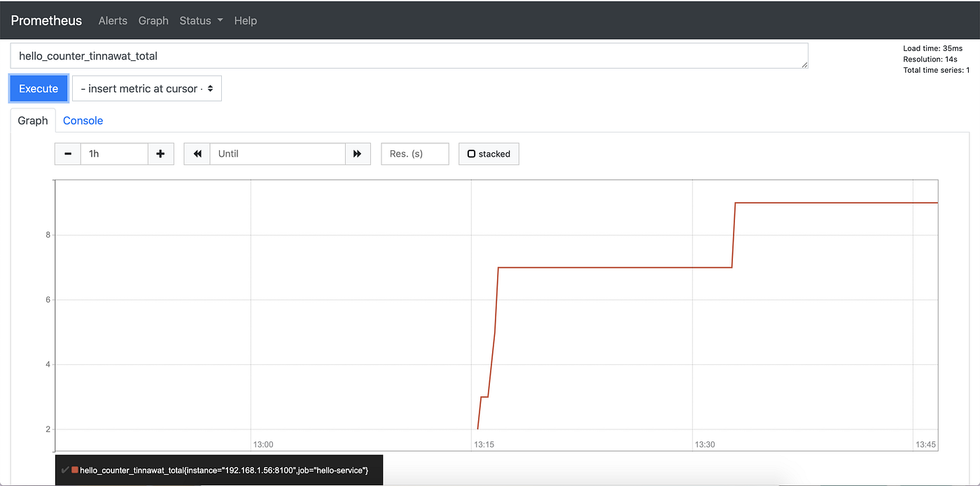Click the checkmark icon in the graph legend

[66, 470]
